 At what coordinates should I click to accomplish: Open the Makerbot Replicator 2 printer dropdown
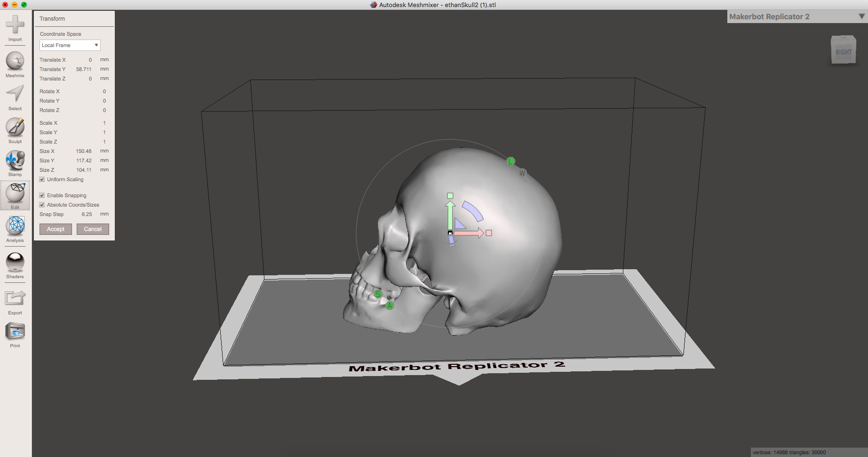[797, 16]
